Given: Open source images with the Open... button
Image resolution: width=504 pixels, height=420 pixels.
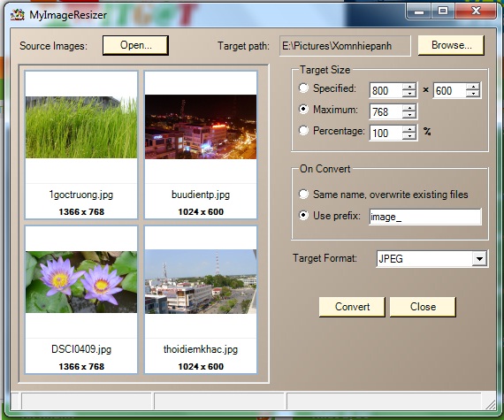Looking at the screenshot, I should click(135, 45).
